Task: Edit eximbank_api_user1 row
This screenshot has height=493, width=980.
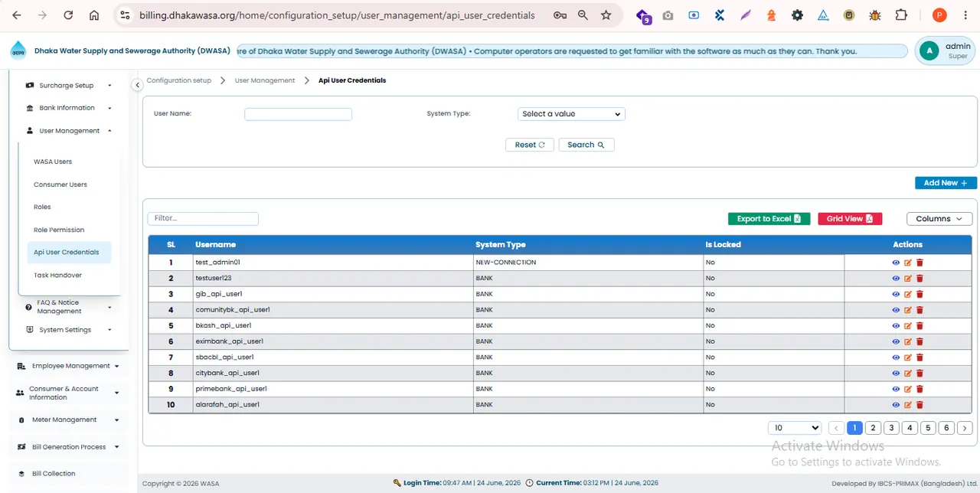Action: coord(908,341)
